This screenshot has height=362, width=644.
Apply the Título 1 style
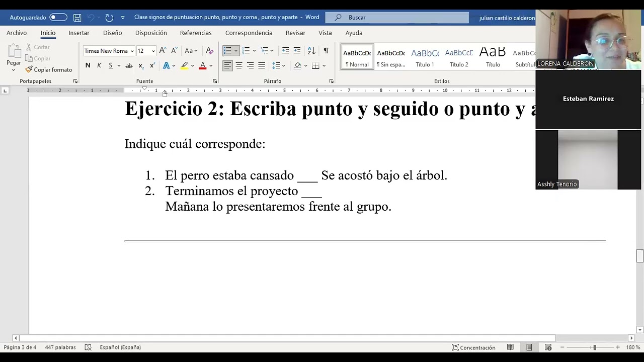click(x=425, y=57)
